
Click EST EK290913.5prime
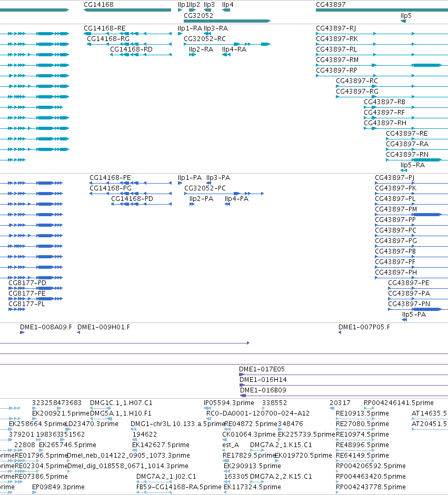pyautogui.click(x=227, y=471)
